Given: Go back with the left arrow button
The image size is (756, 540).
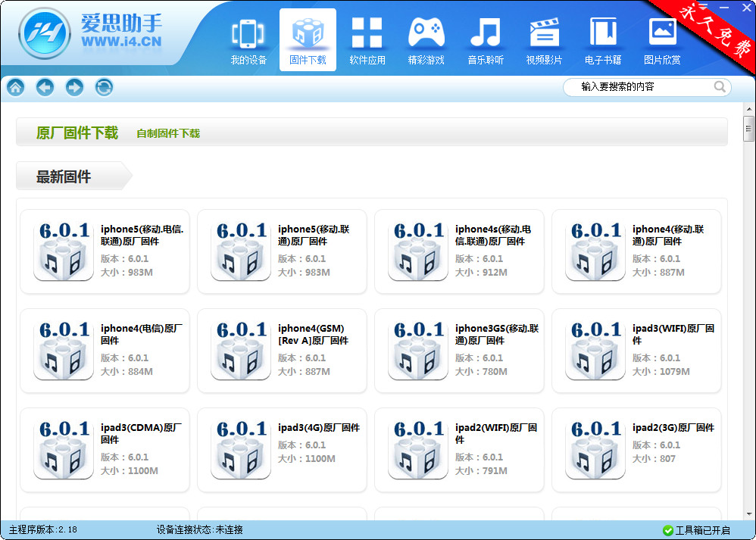Looking at the screenshot, I should click(45, 87).
